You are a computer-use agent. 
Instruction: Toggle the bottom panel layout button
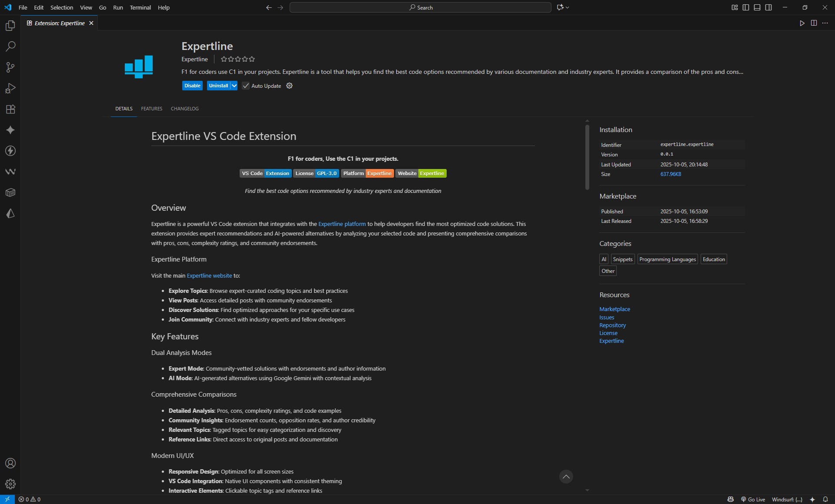click(x=757, y=7)
